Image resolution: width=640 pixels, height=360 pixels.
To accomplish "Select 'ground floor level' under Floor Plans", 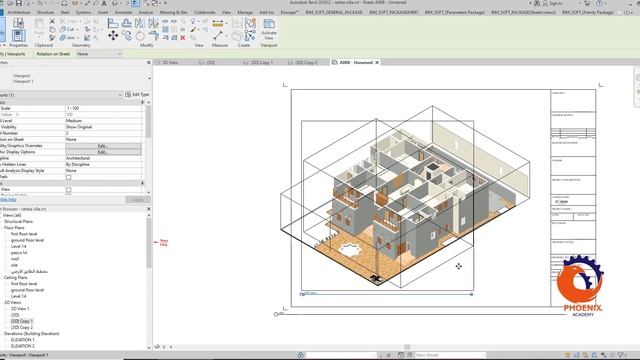I will click(x=27, y=240).
